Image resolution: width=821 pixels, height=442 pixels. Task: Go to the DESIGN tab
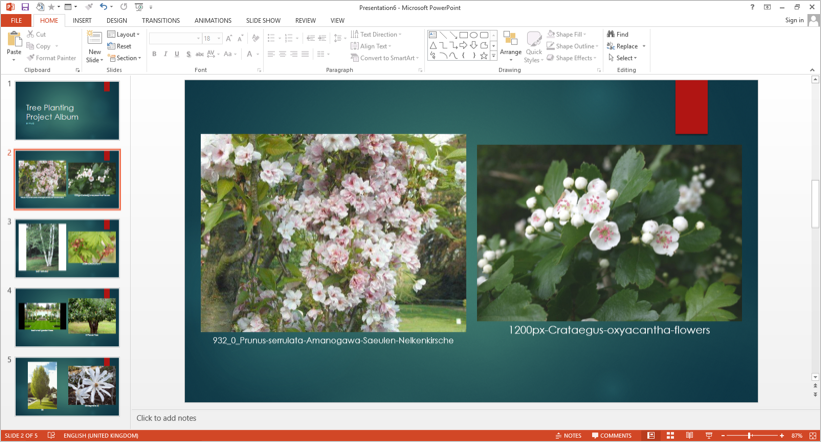[117, 20]
